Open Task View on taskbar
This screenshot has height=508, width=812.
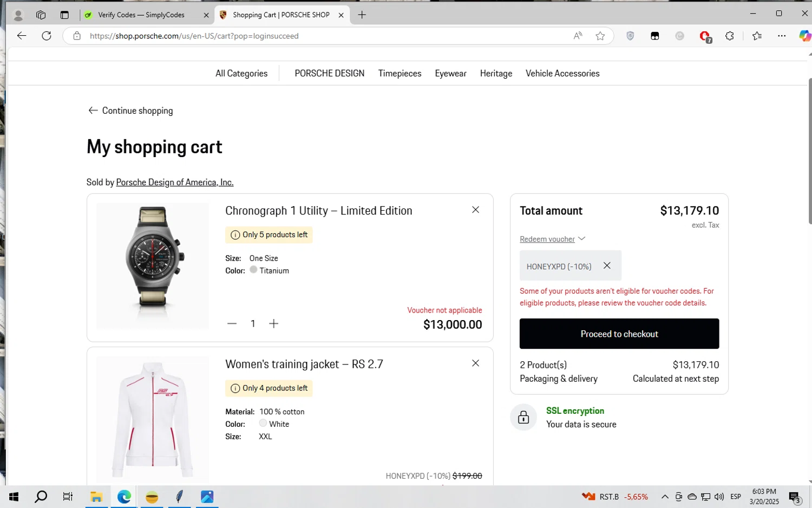point(68,497)
